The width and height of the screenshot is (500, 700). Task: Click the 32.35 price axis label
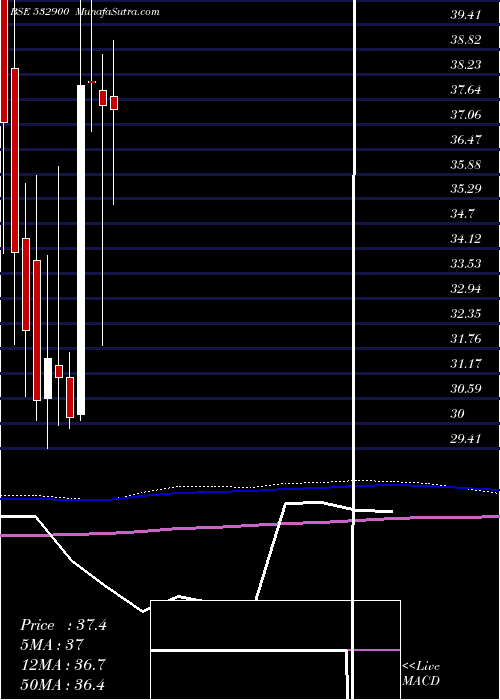pyautogui.click(x=465, y=314)
